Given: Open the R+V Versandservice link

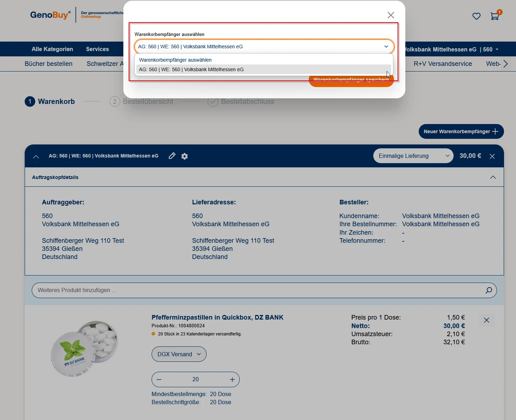Looking at the screenshot, I should pyautogui.click(x=442, y=64).
